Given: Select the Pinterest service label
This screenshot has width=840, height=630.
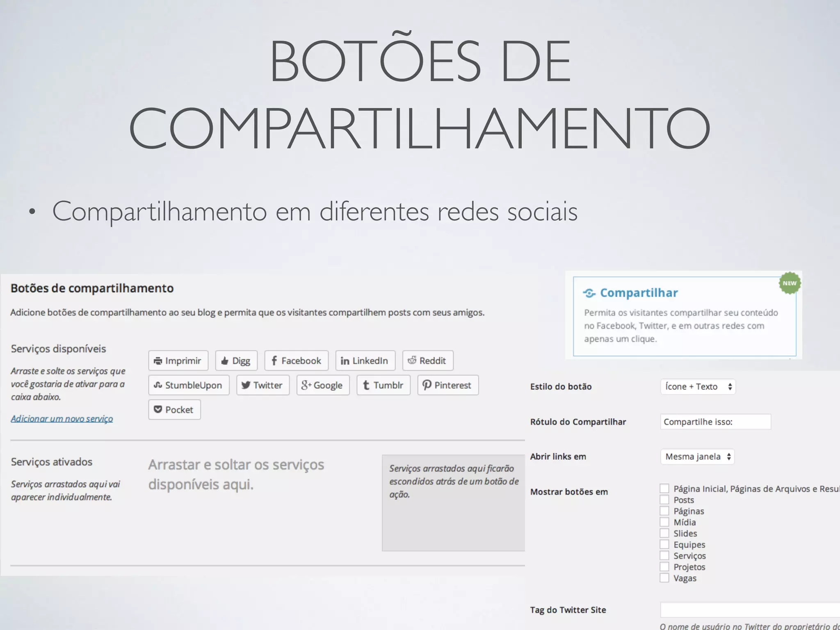Looking at the screenshot, I should 452,386.
